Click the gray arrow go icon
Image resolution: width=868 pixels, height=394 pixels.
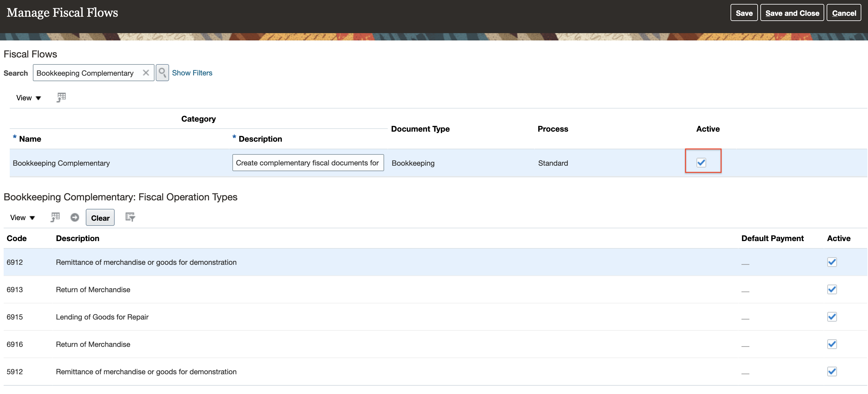pyautogui.click(x=75, y=217)
